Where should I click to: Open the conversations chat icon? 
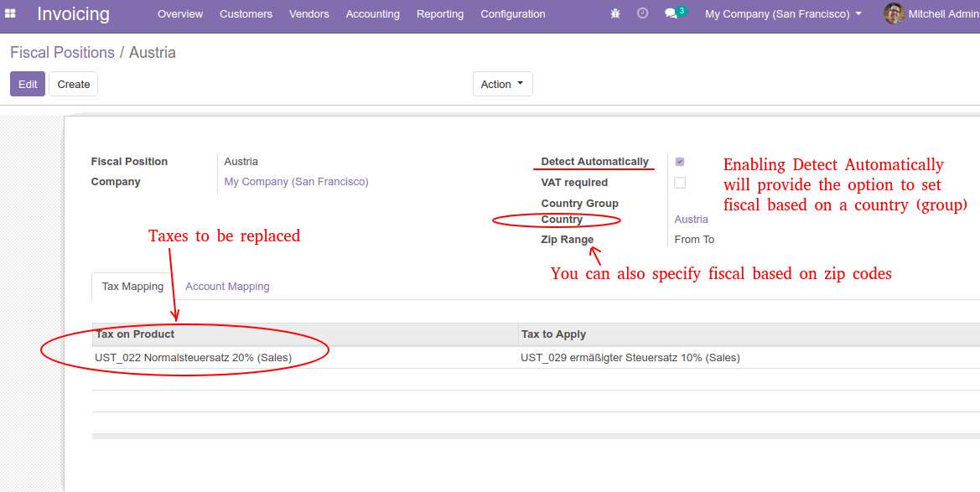click(671, 13)
